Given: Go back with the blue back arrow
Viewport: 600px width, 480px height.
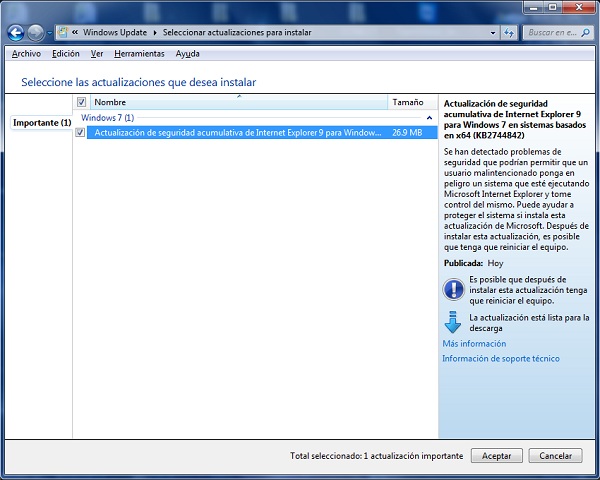Looking at the screenshot, I should 16,33.
